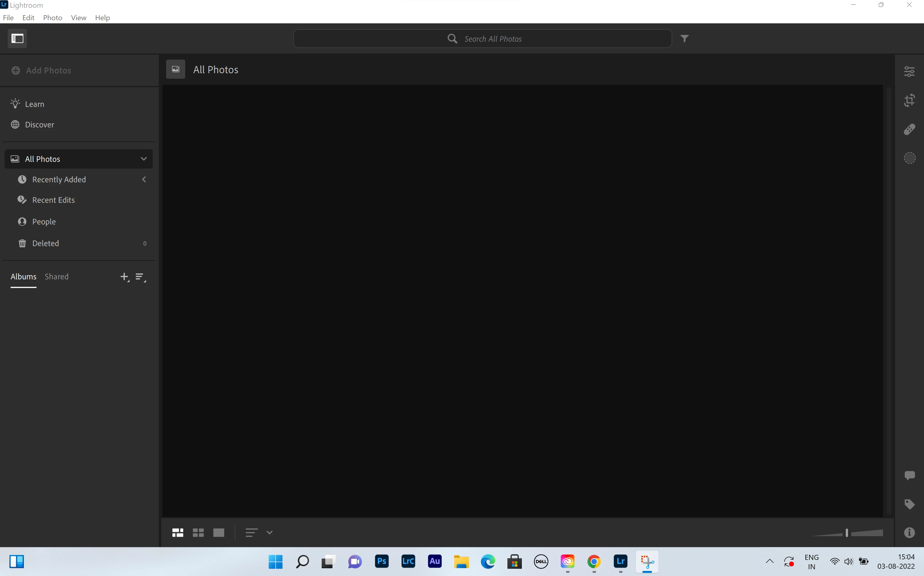Open the Edit sliders panel icon
924x576 pixels.
pyautogui.click(x=909, y=71)
